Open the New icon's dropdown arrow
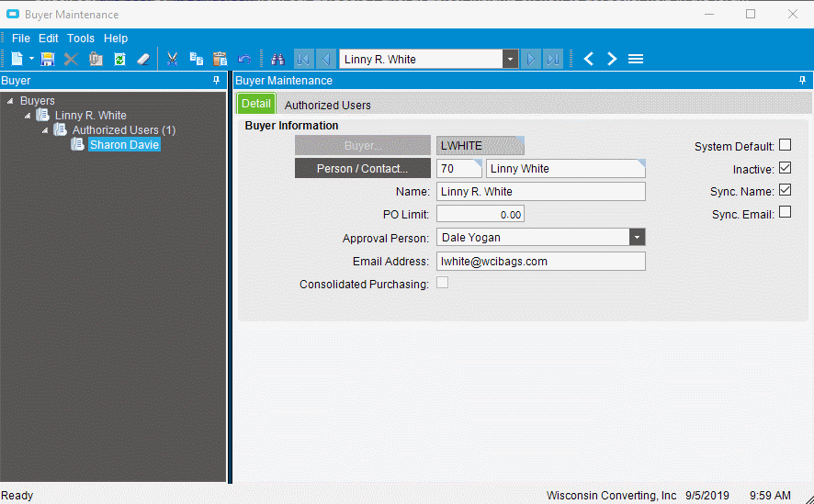Viewport: 814px width, 504px height. pyautogui.click(x=31, y=59)
